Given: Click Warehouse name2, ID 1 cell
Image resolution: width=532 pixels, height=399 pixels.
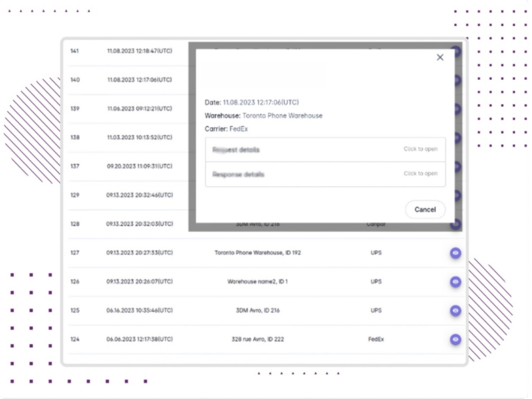Looking at the screenshot, I should 257,281.
